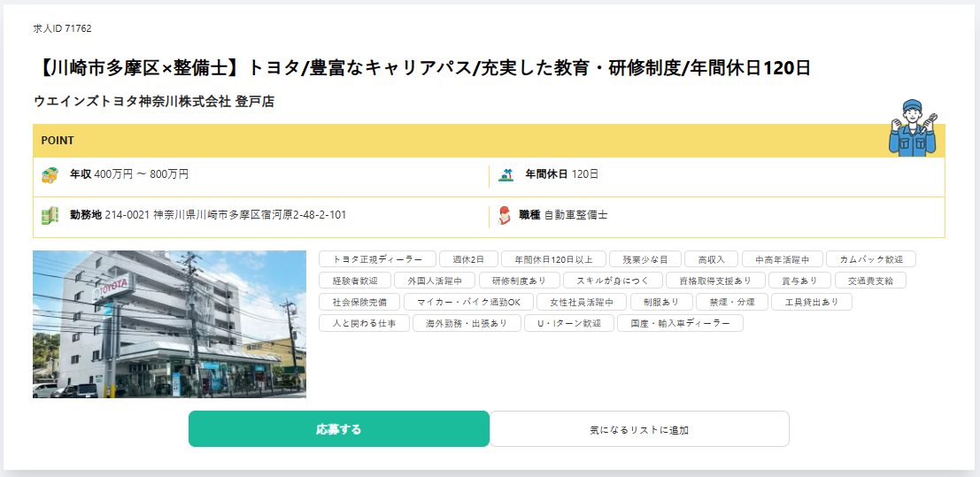Viewport: 980px width, 477px height.
Task: Select the 制服あり tag
Action: [x=661, y=302]
